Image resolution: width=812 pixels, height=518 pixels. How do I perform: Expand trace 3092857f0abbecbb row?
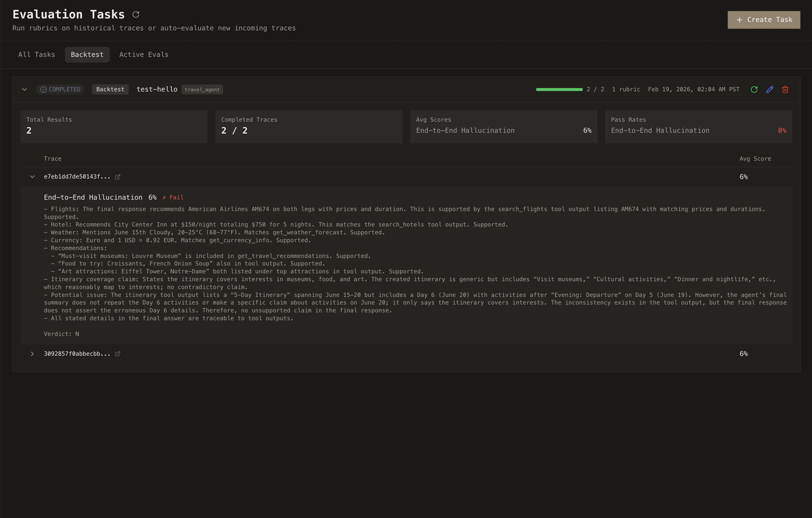33,354
